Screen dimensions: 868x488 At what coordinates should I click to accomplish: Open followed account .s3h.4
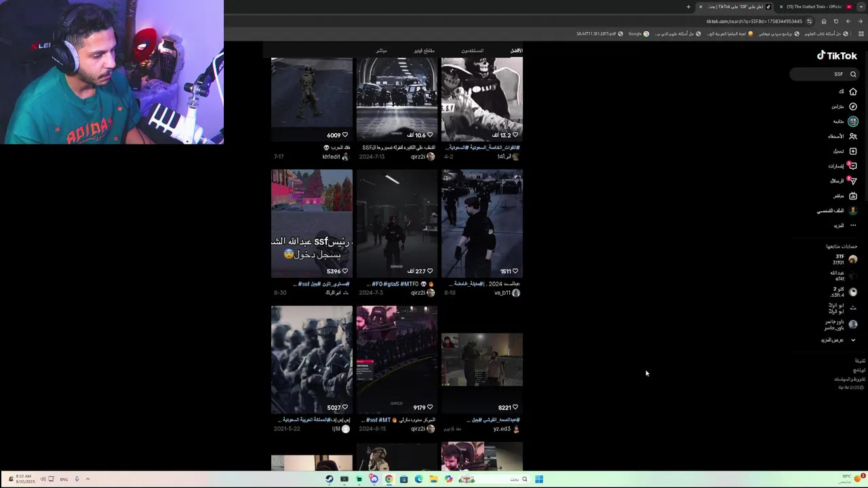845,292
